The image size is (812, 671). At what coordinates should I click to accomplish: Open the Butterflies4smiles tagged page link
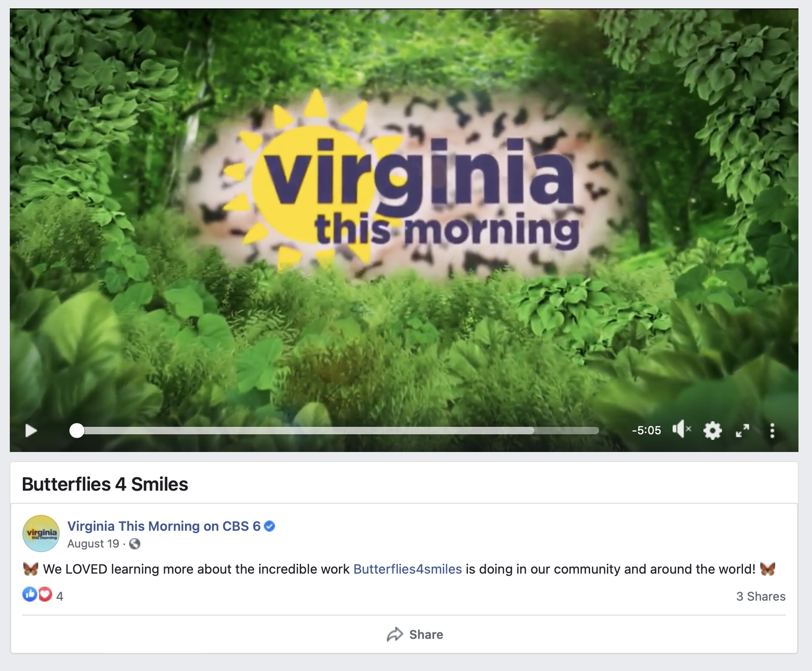(407, 569)
